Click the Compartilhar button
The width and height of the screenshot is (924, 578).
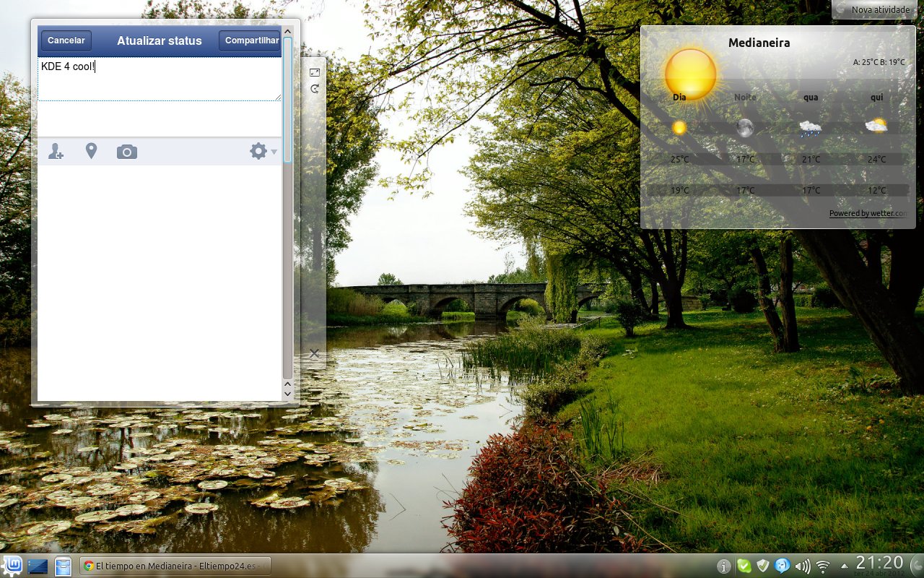point(250,40)
